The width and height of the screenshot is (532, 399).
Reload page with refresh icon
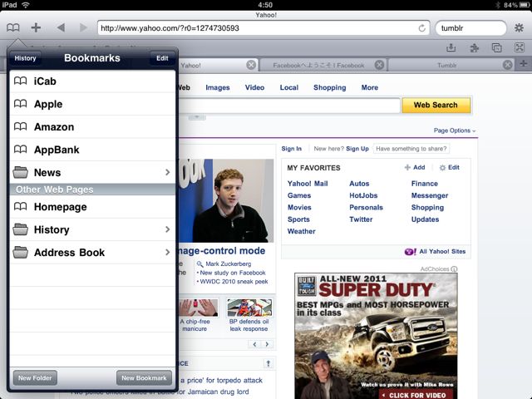click(421, 28)
